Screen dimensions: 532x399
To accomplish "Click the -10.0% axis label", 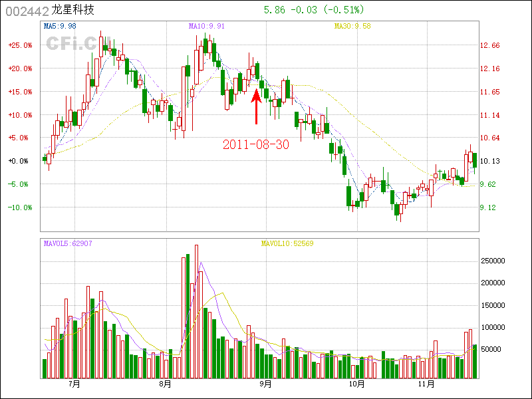I will coord(19,207).
